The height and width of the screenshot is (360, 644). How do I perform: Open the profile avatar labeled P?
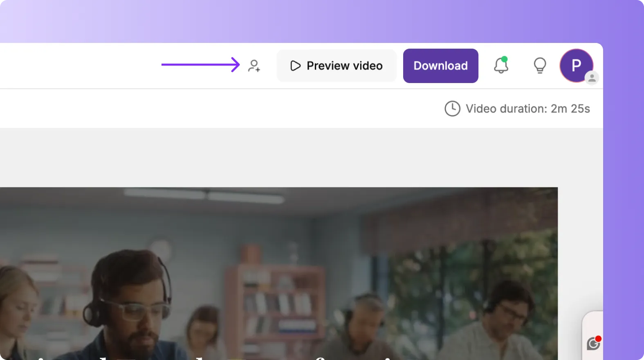click(x=577, y=65)
